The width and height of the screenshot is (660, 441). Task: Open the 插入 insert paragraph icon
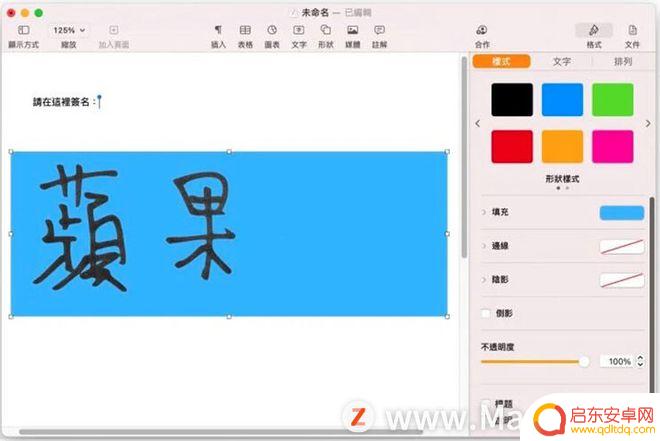point(218,30)
